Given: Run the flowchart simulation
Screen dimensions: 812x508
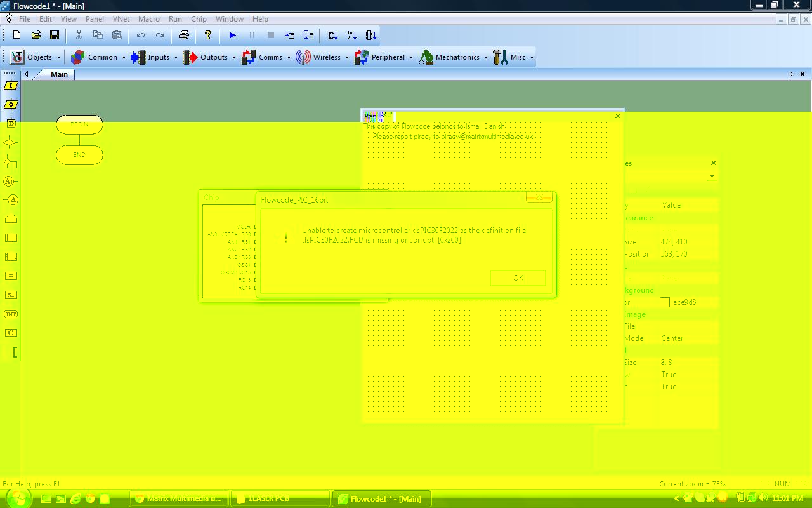Looking at the screenshot, I should [232, 35].
